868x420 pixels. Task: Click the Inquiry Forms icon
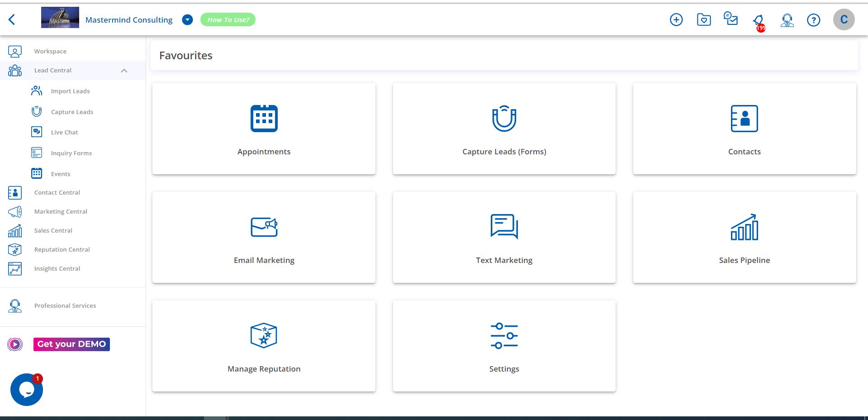coord(37,153)
